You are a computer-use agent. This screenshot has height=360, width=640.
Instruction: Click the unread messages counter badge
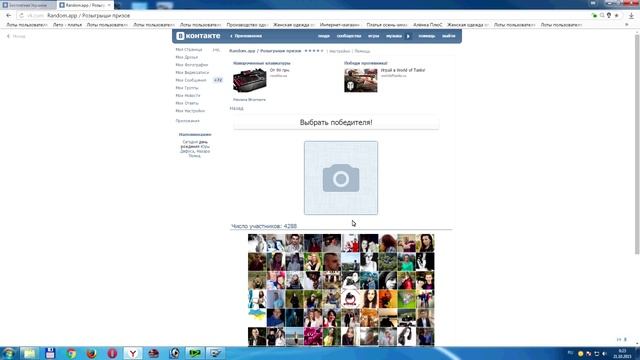coord(218,80)
